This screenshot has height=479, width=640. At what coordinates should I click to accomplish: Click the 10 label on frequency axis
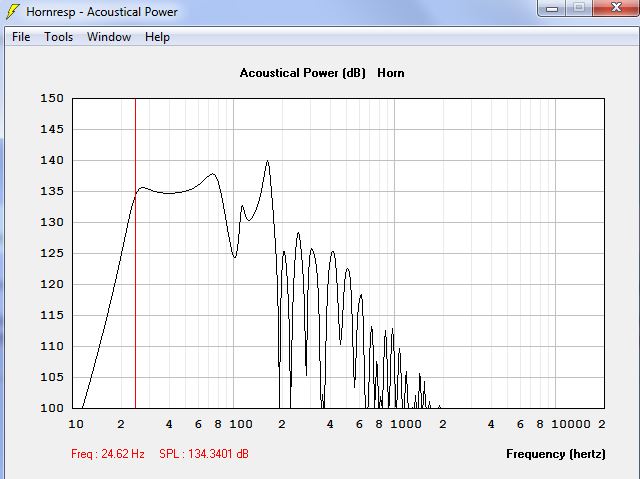tap(76, 424)
